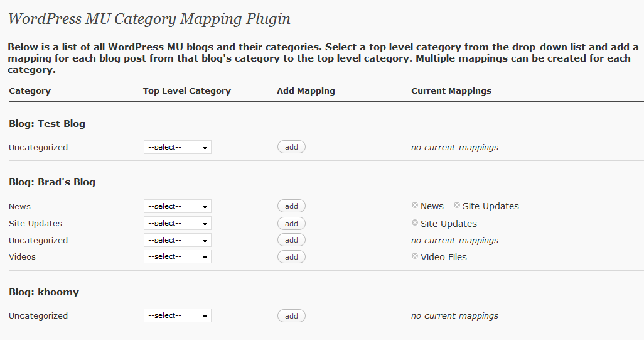Image resolution: width=644 pixels, height=340 pixels.
Task: Open the News category top level dropdown
Action: (x=178, y=206)
